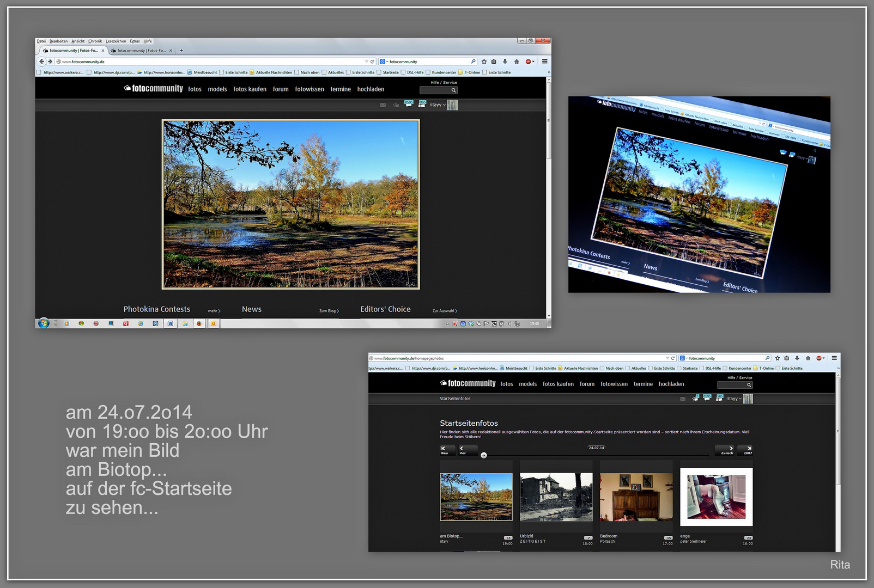
Task: Reload the page in the top browser
Action: [x=372, y=62]
